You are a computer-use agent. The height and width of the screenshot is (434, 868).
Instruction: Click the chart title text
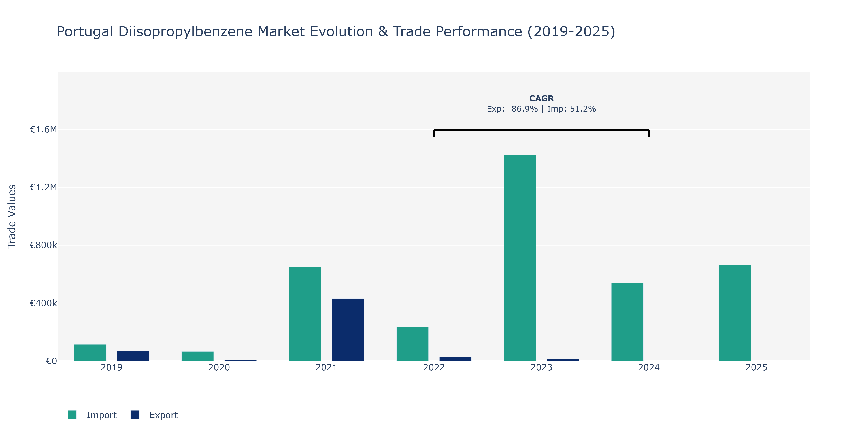click(x=336, y=31)
